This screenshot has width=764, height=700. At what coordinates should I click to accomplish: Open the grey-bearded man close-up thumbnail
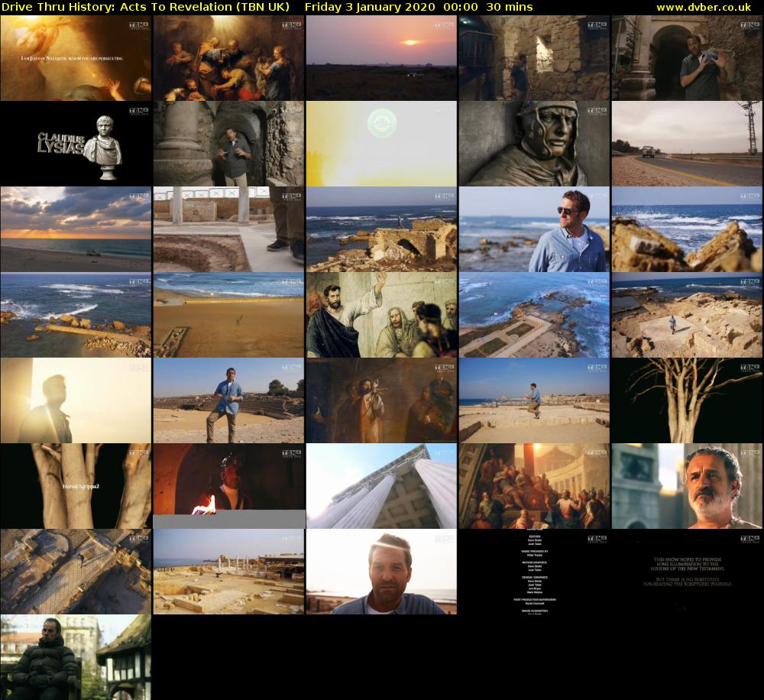(x=687, y=486)
